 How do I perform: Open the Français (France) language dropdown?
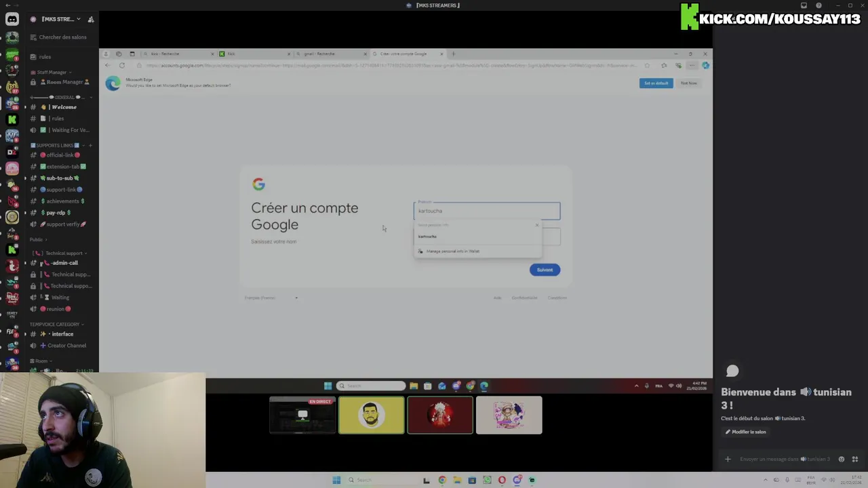(x=271, y=298)
